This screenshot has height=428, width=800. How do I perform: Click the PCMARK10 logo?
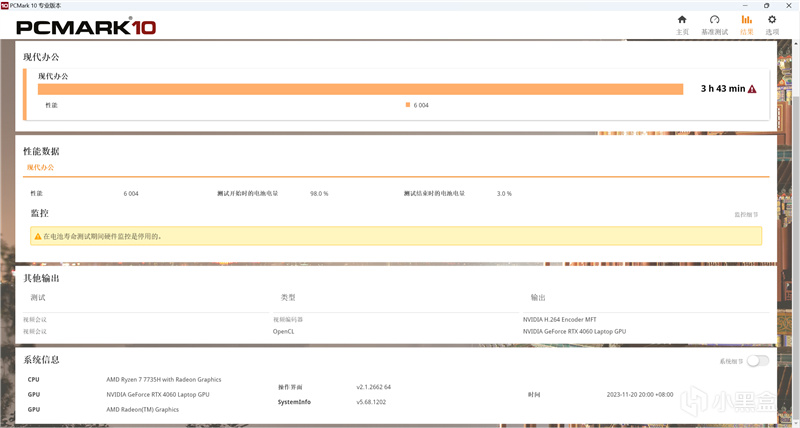(86, 27)
